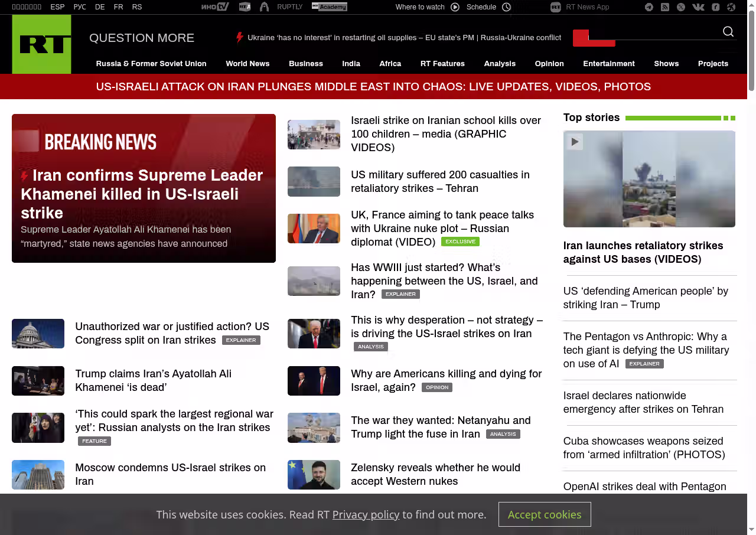Go to the Opinion section
Image resolution: width=756 pixels, height=535 pixels.
coord(549,64)
